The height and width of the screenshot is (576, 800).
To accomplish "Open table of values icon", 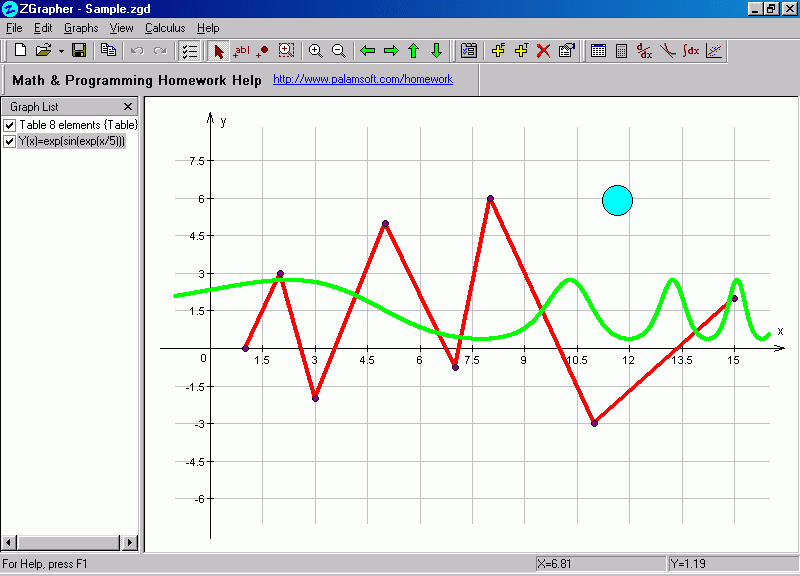I will 598,51.
